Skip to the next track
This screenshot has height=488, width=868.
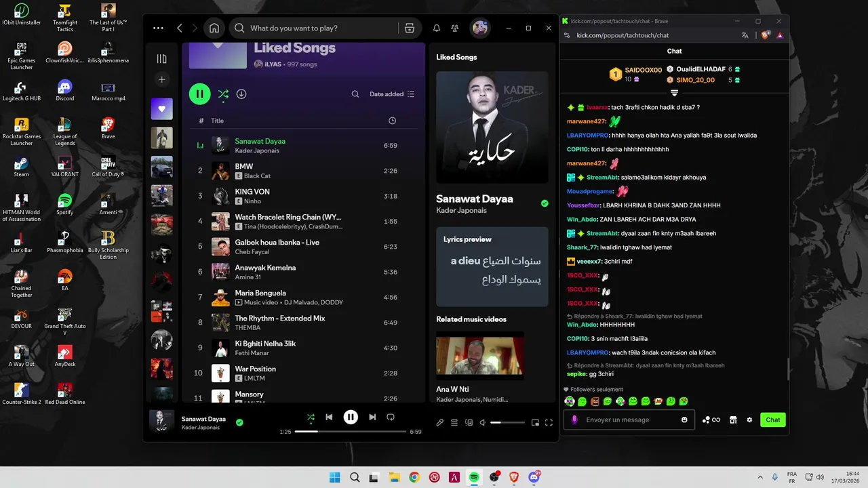(372, 418)
